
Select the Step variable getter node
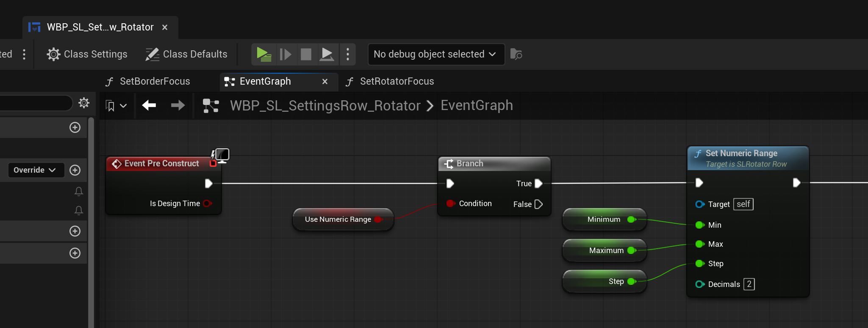[x=605, y=281]
